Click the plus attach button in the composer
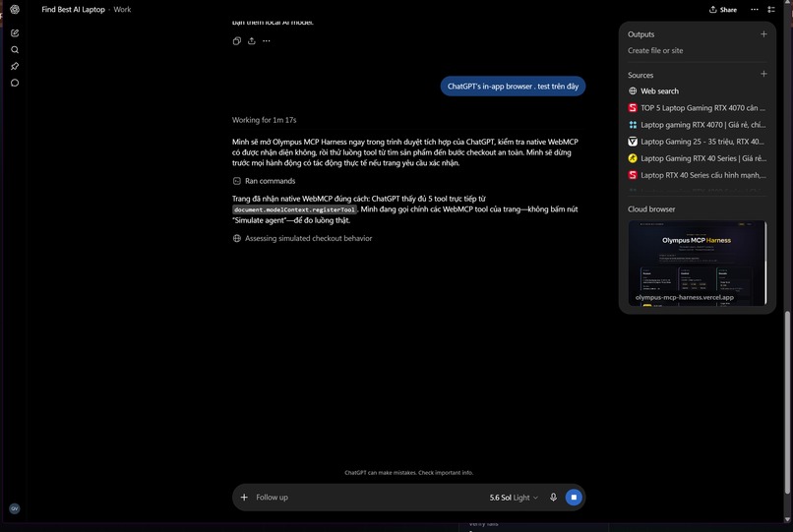 (x=244, y=498)
